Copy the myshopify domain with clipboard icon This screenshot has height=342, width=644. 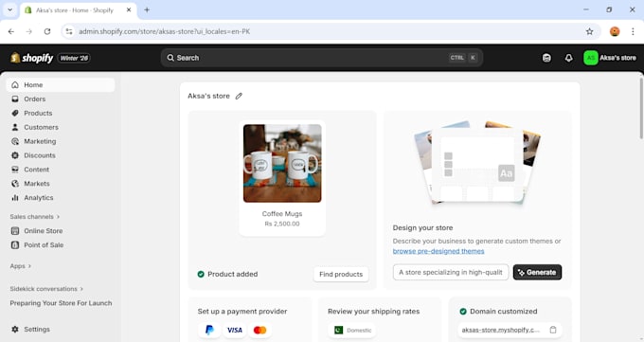(x=553, y=330)
